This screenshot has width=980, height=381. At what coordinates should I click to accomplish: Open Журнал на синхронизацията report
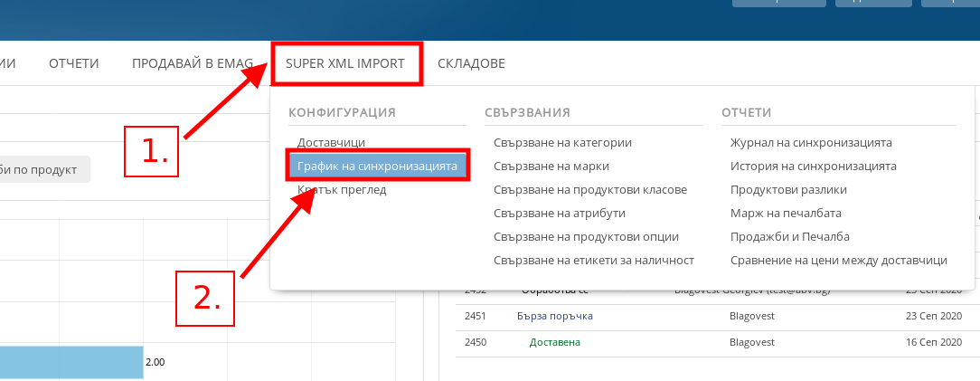811,143
